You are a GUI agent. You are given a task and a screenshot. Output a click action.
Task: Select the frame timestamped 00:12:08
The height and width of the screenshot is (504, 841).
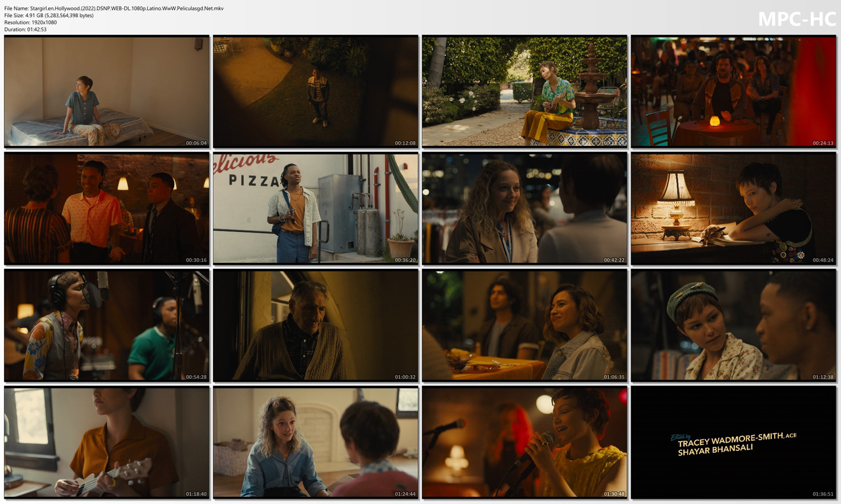[315, 91]
